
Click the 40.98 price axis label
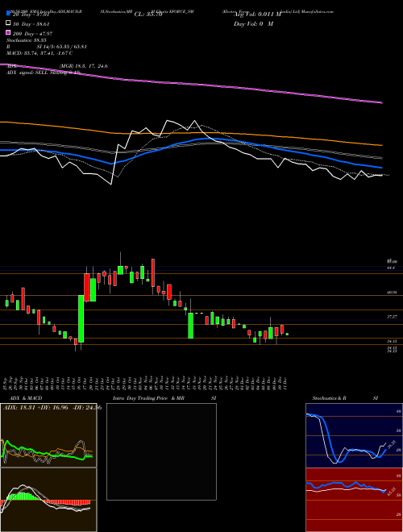(x=392, y=292)
